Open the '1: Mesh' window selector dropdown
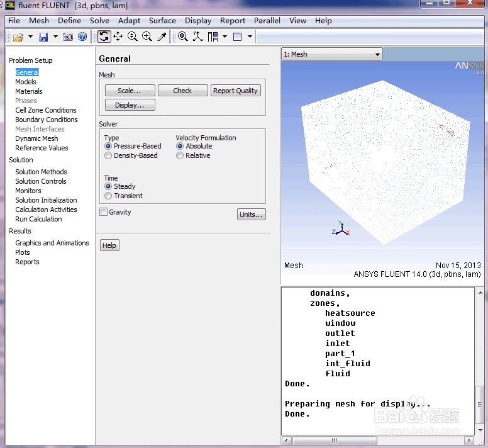This screenshot has width=488, height=448. pos(332,54)
